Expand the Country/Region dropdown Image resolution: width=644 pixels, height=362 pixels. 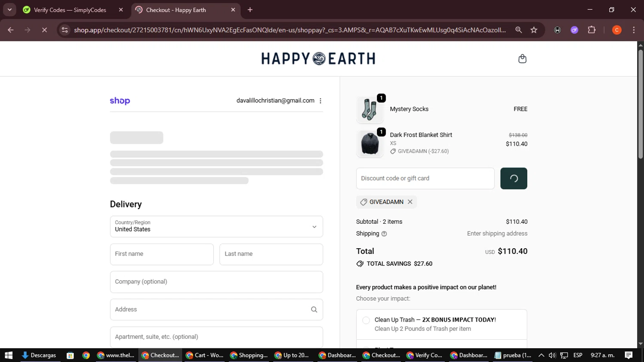(x=216, y=226)
